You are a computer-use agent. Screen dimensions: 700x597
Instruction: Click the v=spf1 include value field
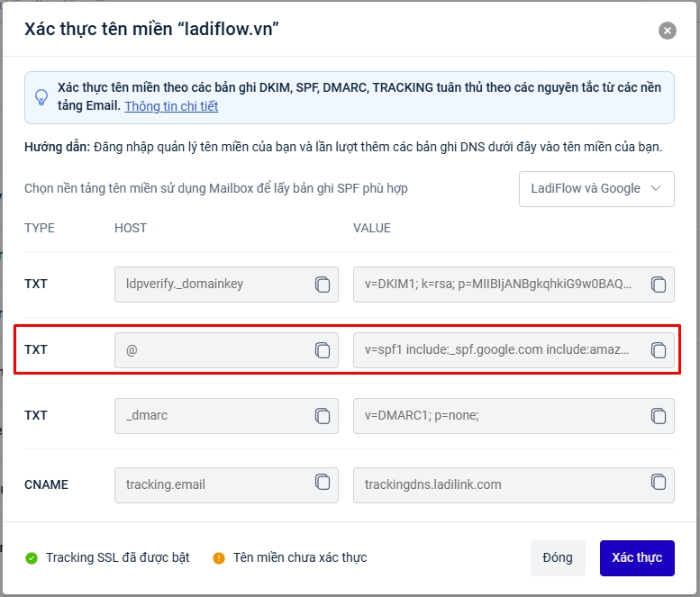click(500, 350)
